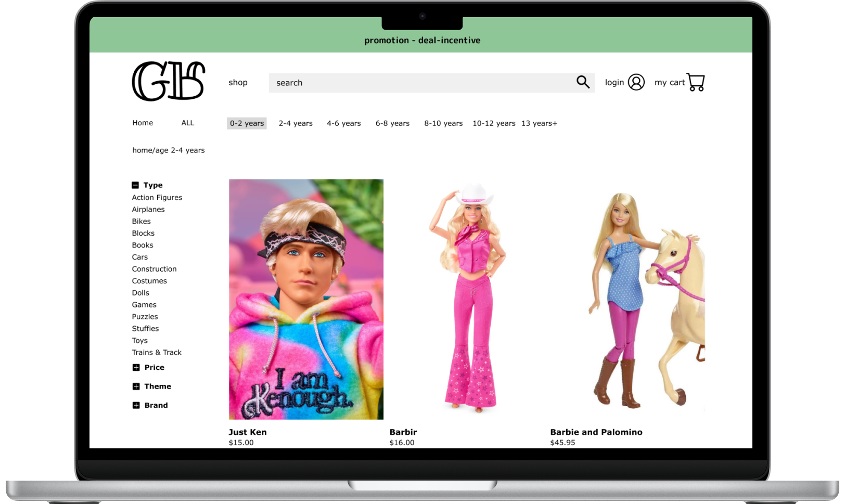Screen dimensions: 845x504
Task: Click the GB store logo
Action: pyautogui.click(x=169, y=81)
